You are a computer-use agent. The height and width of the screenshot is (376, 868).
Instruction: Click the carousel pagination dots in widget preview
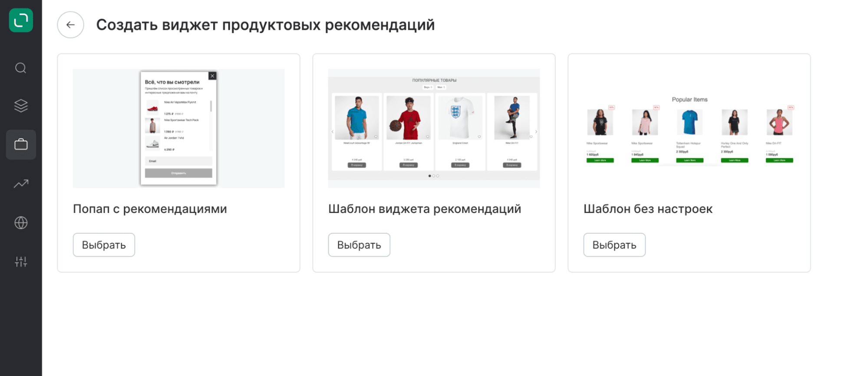[x=434, y=176]
